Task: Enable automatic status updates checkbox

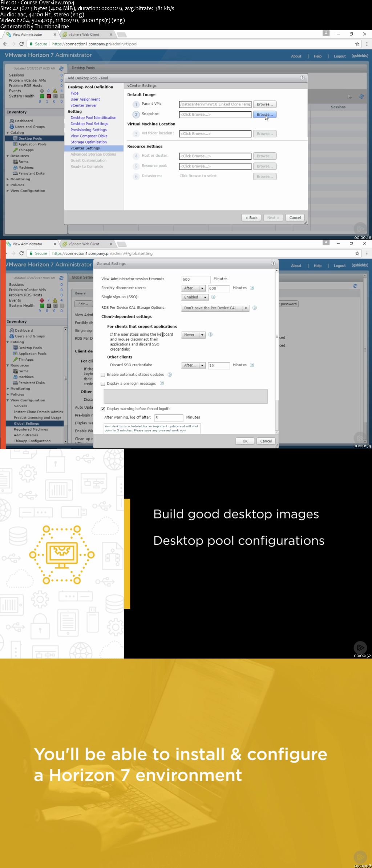Action: 103,375
